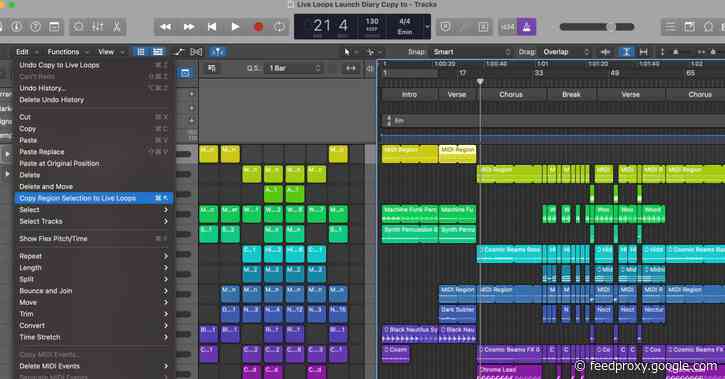Toggle the 1234 Count-in button
Viewport: 725px width, 379px height.
pyautogui.click(x=508, y=27)
